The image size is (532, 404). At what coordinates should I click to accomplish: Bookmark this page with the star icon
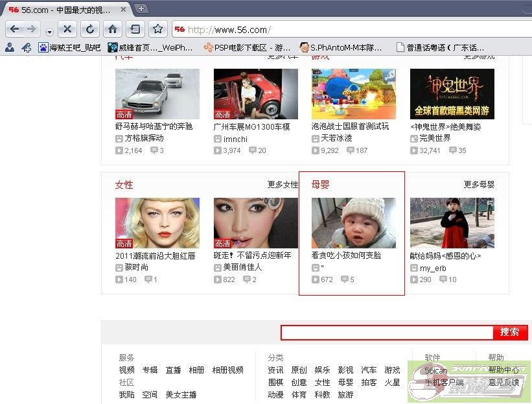coord(157,29)
